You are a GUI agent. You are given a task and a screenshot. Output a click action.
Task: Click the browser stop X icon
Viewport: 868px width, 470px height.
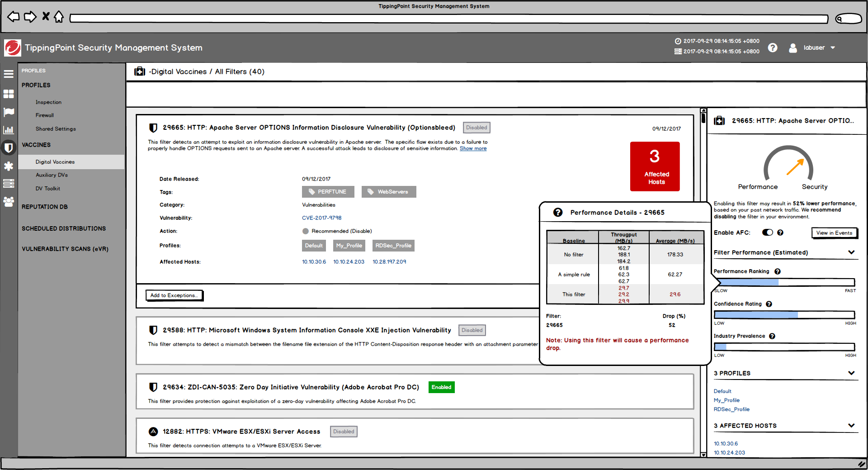coord(46,17)
